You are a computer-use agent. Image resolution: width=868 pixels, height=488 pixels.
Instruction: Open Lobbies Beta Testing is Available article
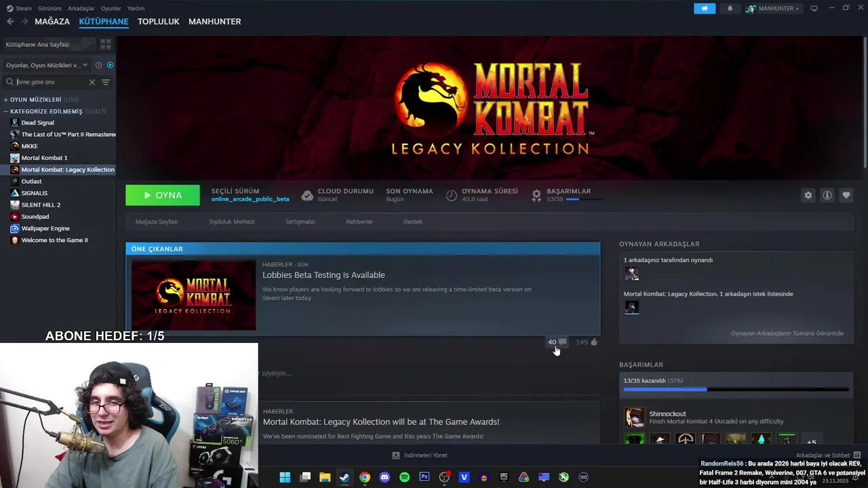pyautogui.click(x=323, y=274)
